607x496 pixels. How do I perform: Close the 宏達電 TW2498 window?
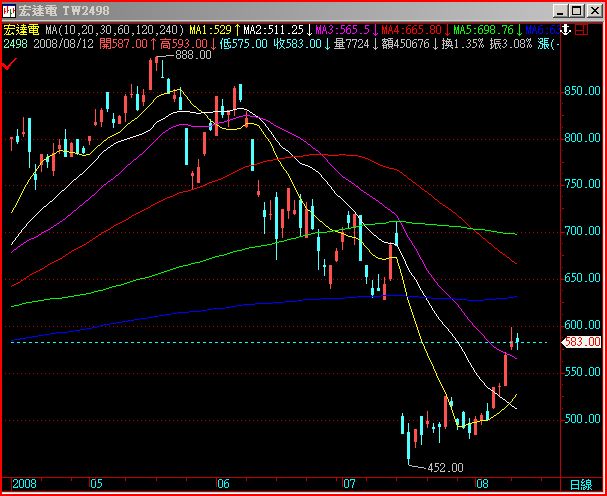coord(595,11)
